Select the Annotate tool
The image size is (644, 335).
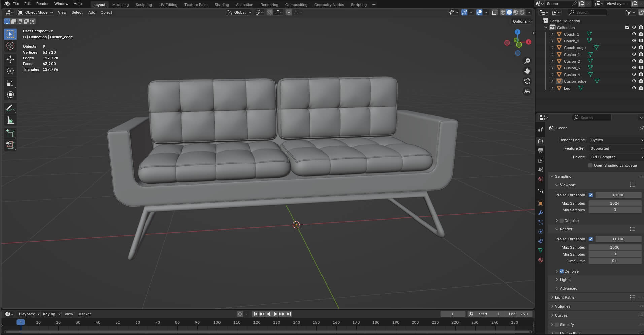coord(10,108)
